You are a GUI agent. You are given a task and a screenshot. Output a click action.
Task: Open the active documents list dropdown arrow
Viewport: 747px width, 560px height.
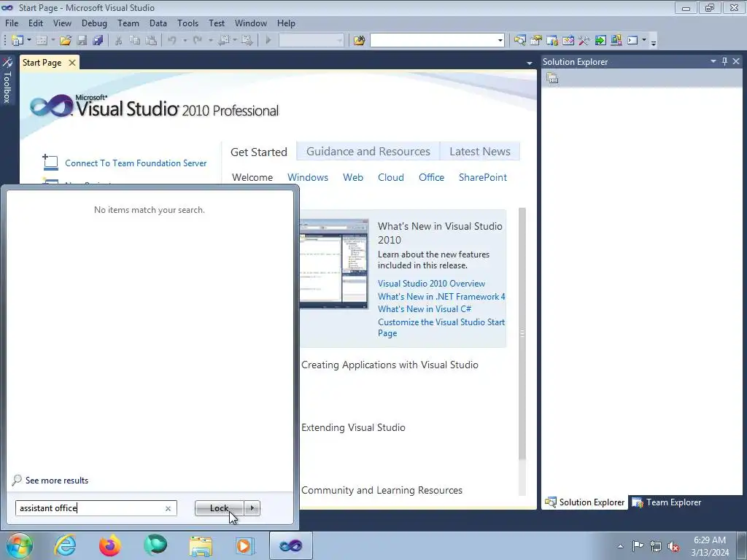pyautogui.click(x=530, y=63)
